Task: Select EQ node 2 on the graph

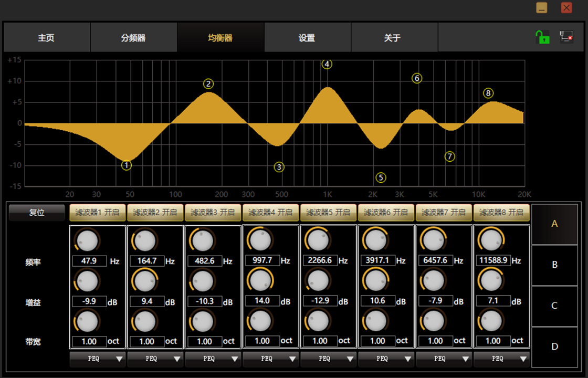Action: (208, 84)
